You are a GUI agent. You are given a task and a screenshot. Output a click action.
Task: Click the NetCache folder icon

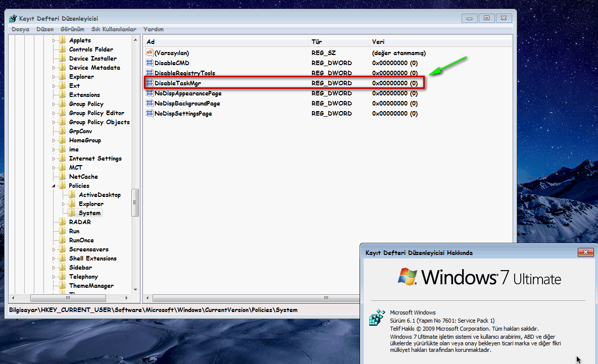pyautogui.click(x=63, y=177)
